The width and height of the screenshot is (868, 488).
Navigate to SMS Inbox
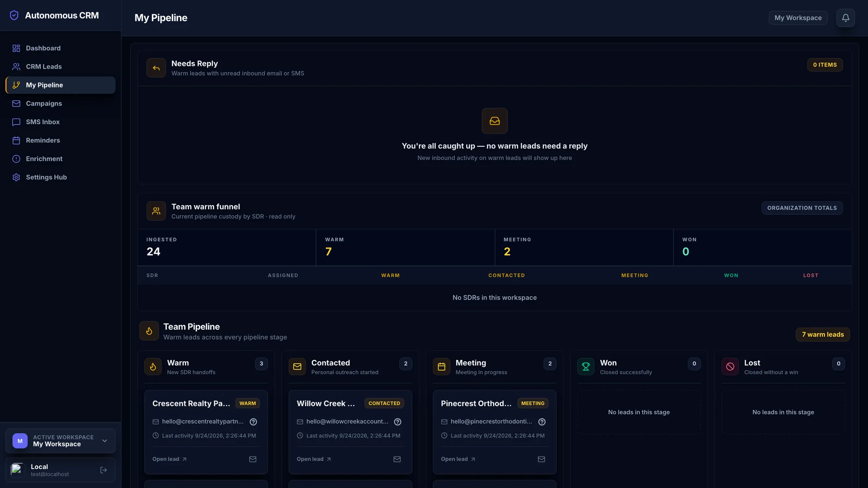point(60,122)
